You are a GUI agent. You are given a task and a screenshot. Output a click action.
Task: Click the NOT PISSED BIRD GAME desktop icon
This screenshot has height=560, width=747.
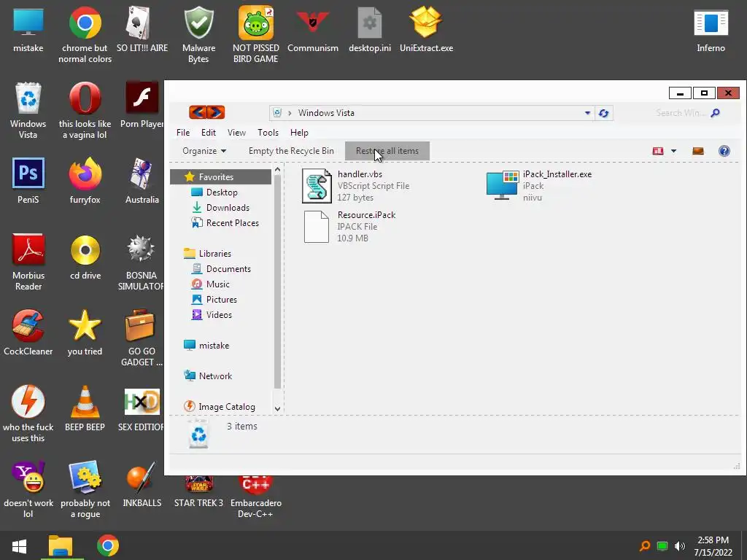[x=256, y=34]
